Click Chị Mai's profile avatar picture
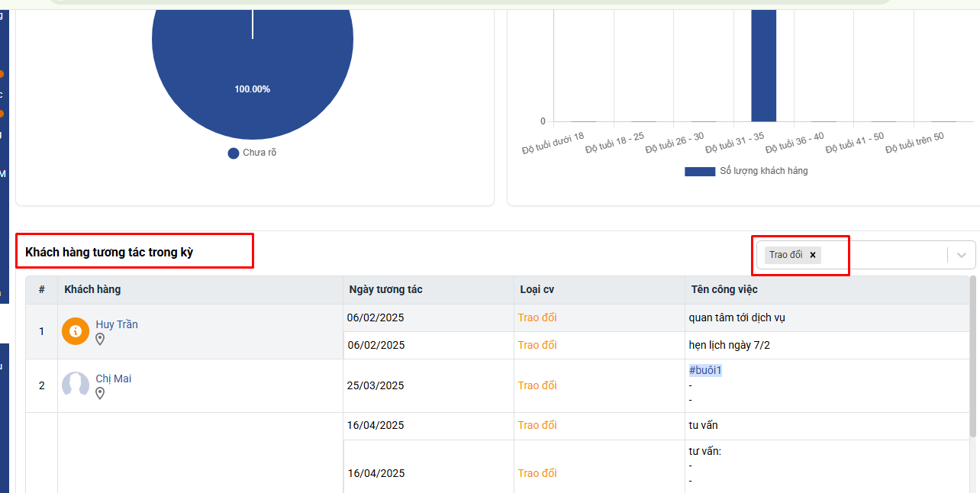The image size is (980, 493). click(76, 385)
